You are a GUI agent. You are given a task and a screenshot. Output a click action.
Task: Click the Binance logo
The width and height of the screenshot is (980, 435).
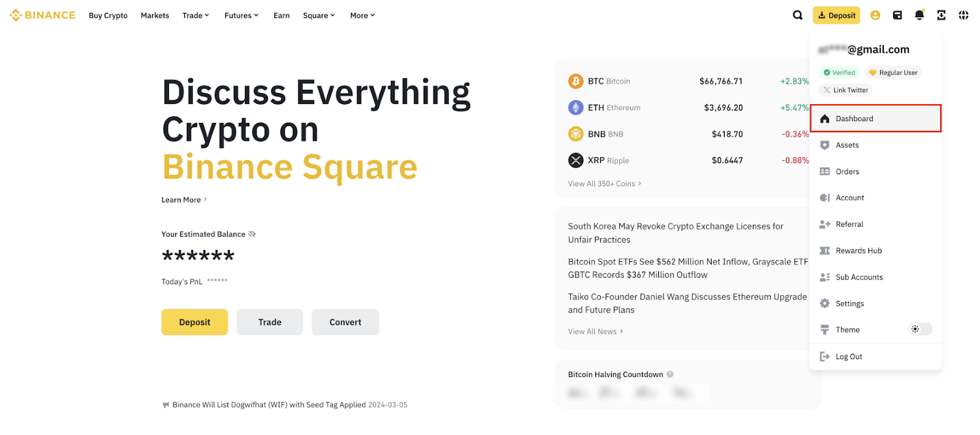point(43,15)
